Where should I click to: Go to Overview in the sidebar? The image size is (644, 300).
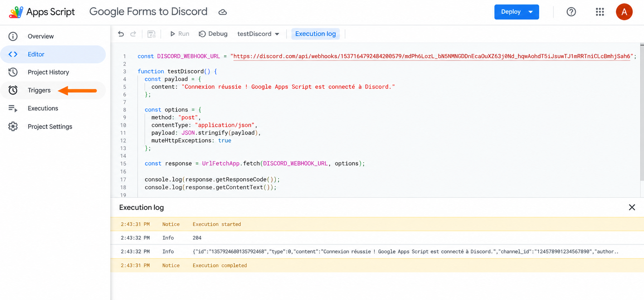[x=53, y=36]
